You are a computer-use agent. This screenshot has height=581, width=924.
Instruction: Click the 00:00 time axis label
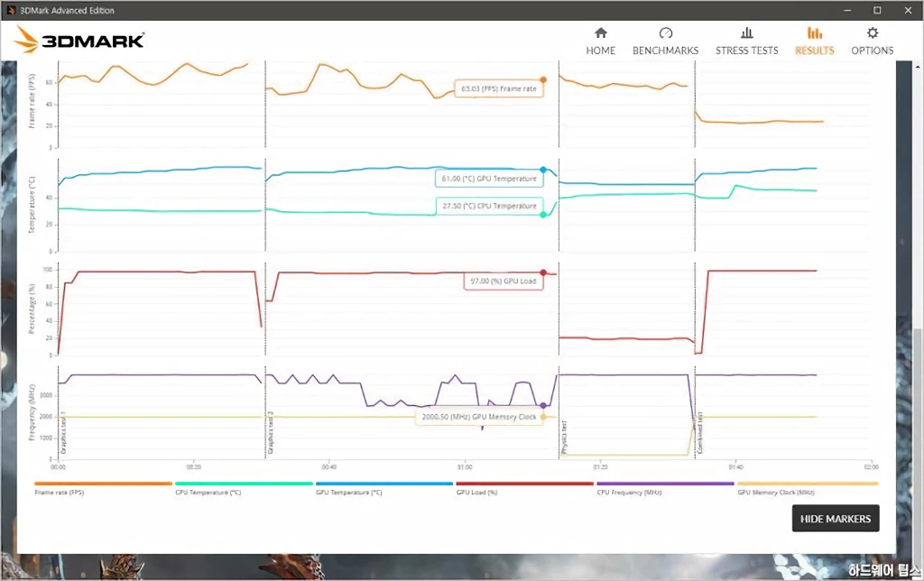pos(58,466)
